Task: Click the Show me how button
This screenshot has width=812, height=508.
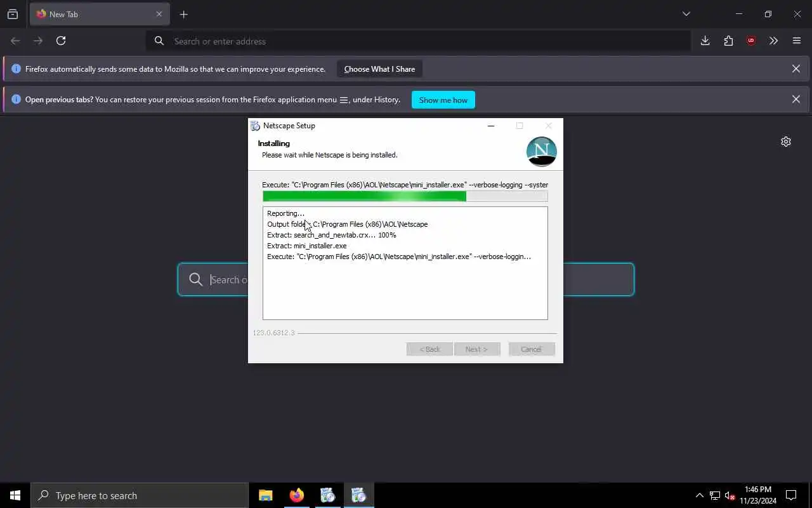Action: point(443,100)
